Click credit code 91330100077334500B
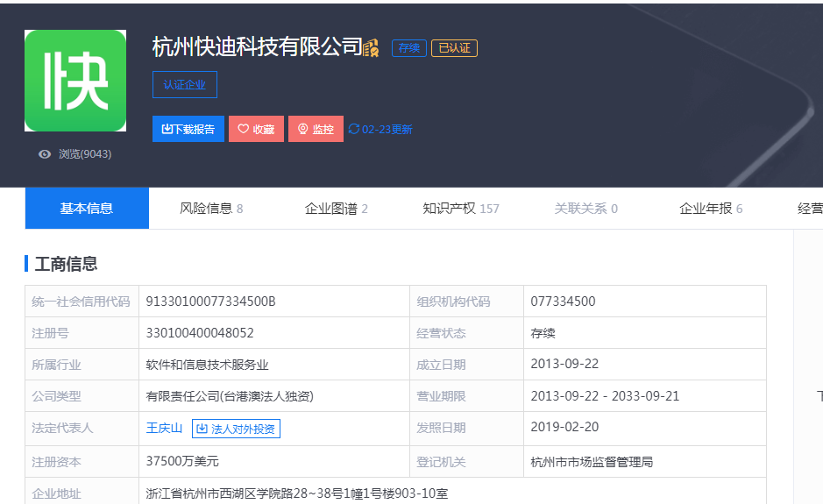Image resolution: width=823 pixels, height=504 pixels. coord(210,302)
